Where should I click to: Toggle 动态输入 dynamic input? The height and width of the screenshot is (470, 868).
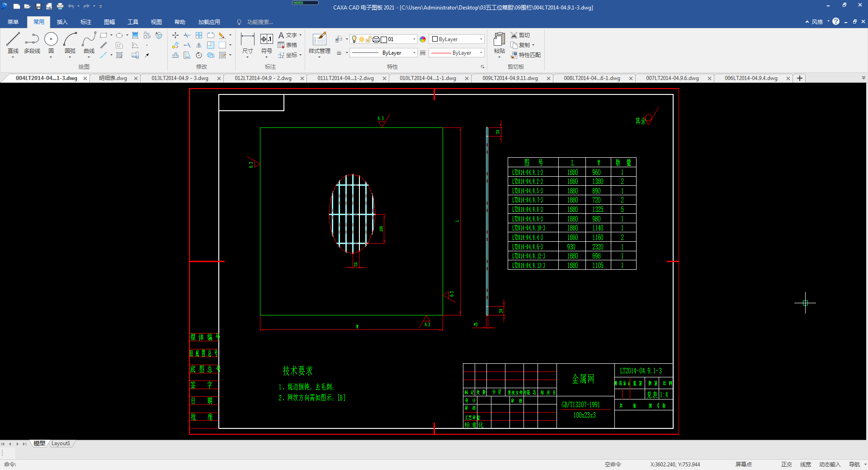(830, 464)
